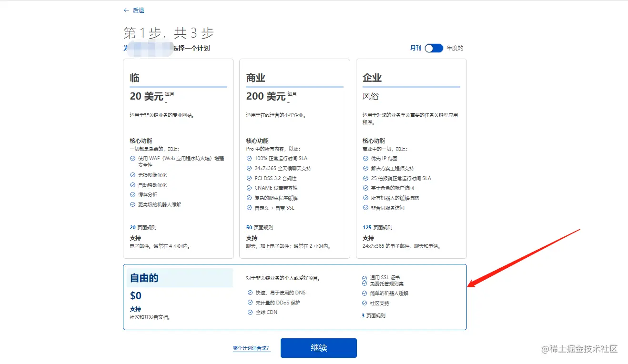
Task: Click checkmark icon beside 无损图像优化
Action: pos(132,175)
